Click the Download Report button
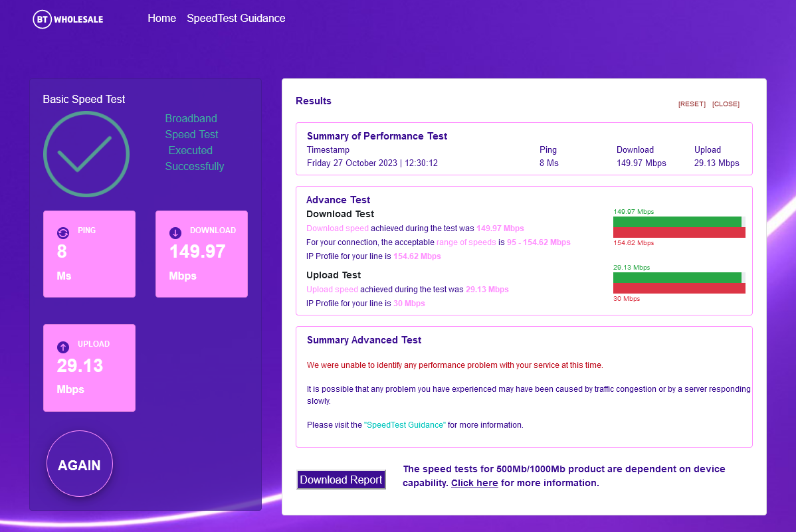Viewport: 796px width, 532px height. (341, 480)
